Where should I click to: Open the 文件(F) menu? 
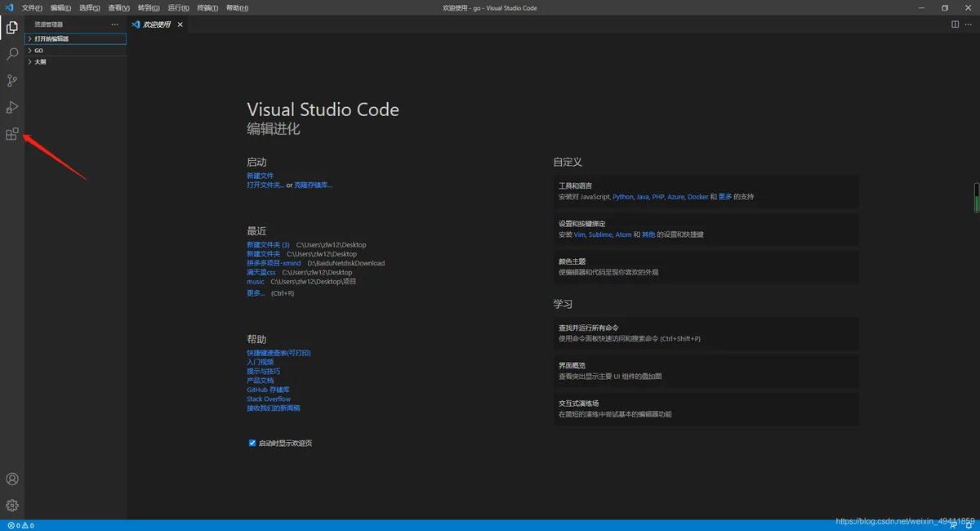click(32, 7)
